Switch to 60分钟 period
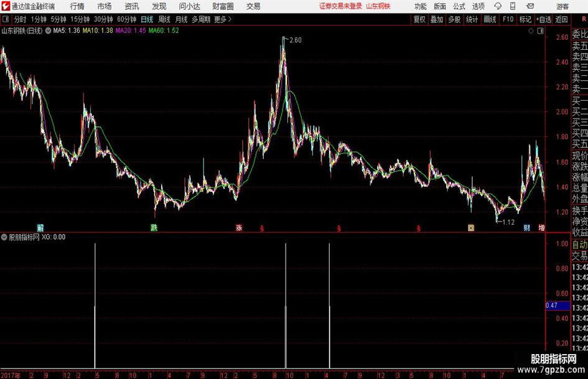The image size is (588, 379). click(x=126, y=19)
